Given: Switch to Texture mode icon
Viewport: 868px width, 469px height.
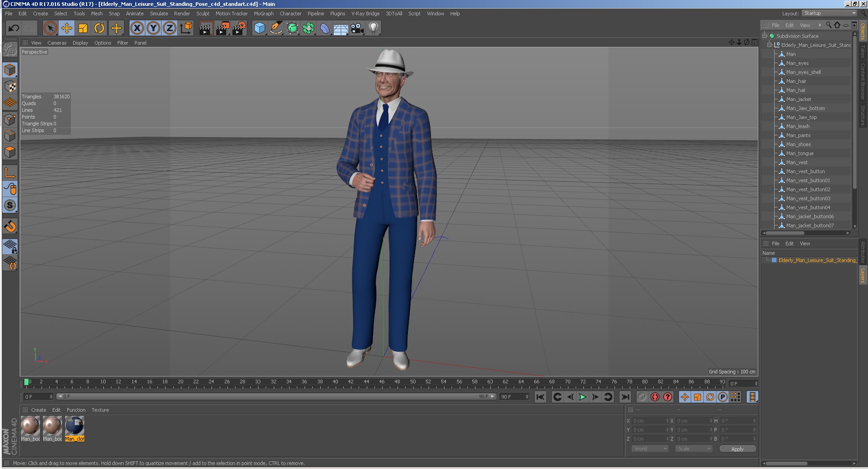Looking at the screenshot, I should tap(10, 87).
